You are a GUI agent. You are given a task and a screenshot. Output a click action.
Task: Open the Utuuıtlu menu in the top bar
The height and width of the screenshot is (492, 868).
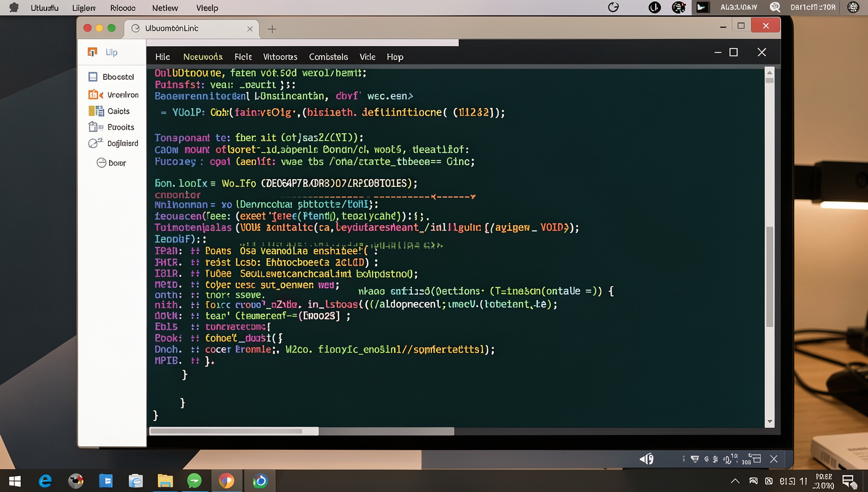coord(44,8)
